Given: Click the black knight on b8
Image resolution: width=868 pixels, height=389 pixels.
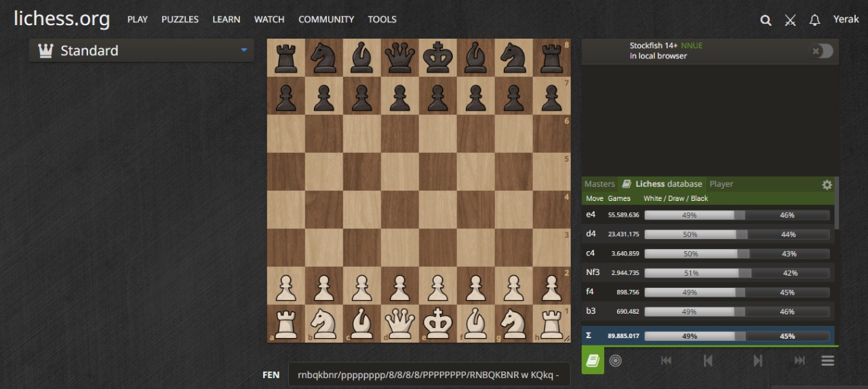Looking at the screenshot, I should tap(324, 58).
